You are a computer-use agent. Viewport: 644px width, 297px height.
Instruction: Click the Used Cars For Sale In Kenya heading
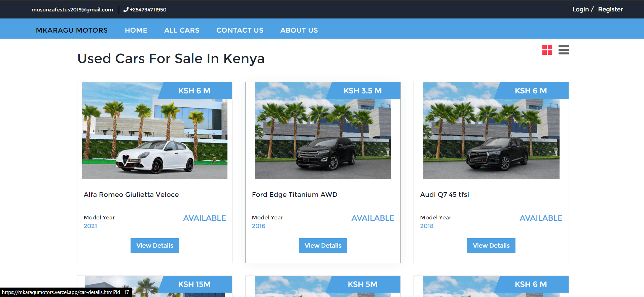point(171,58)
